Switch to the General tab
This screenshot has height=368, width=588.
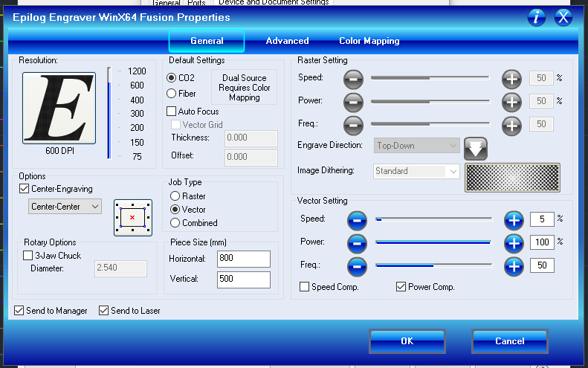[x=207, y=41]
